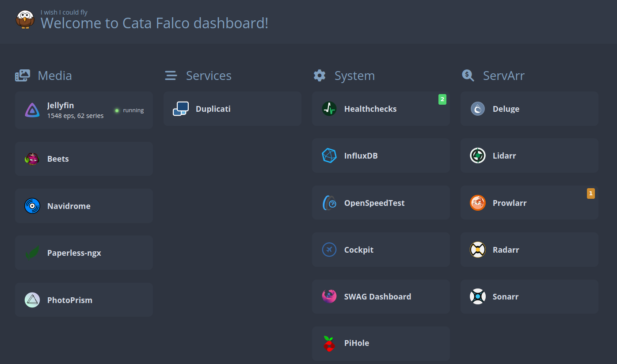
Task: Click the 'Welcome to Cata Falco dashboard!' title
Action: 154,23
